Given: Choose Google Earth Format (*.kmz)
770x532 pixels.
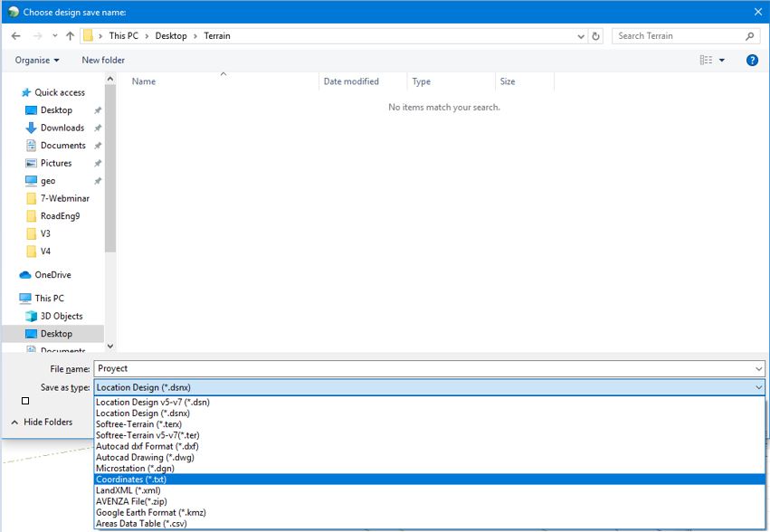Looking at the screenshot, I should [429, 512].
